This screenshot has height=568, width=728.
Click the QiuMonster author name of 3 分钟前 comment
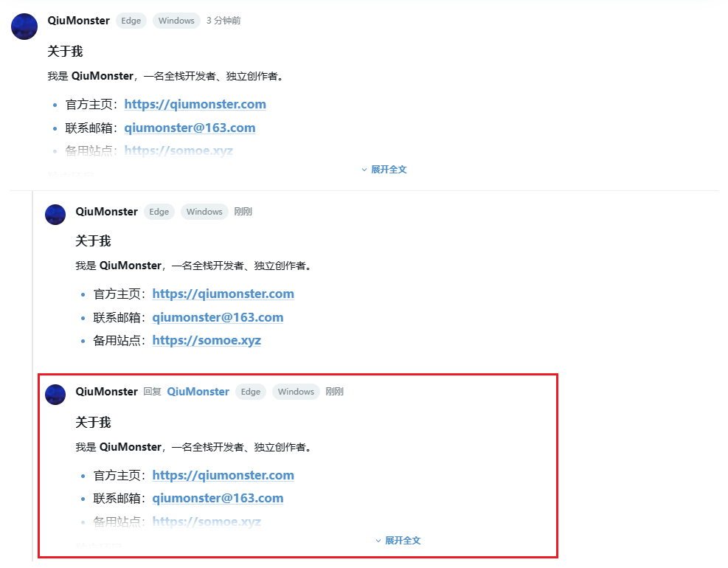tap(78, 21)
